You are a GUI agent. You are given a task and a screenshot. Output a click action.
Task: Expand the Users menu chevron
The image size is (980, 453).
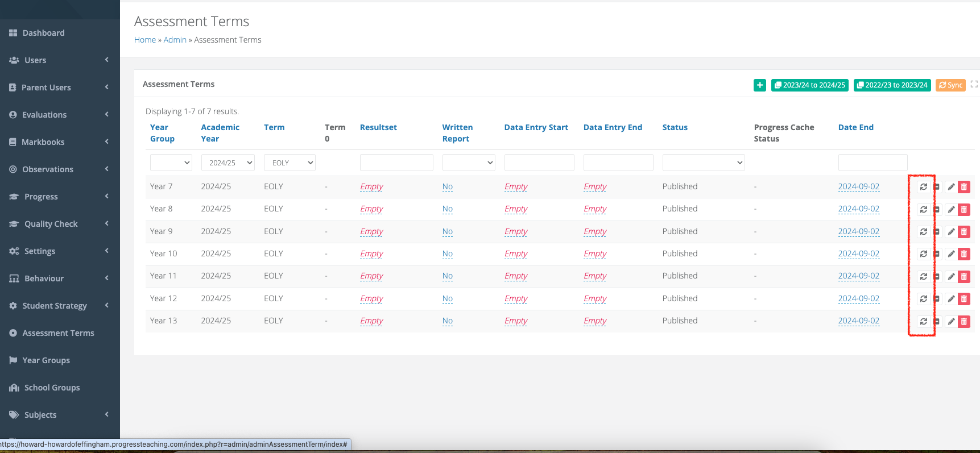click(x=106, y=60)
